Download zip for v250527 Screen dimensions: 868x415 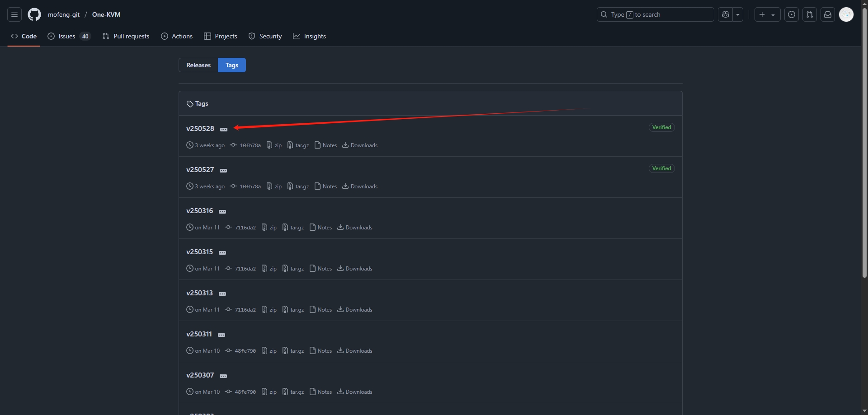(x=274, y=187)
